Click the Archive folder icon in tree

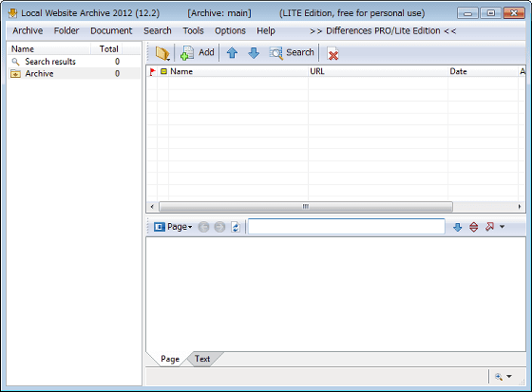click(15, 74)
